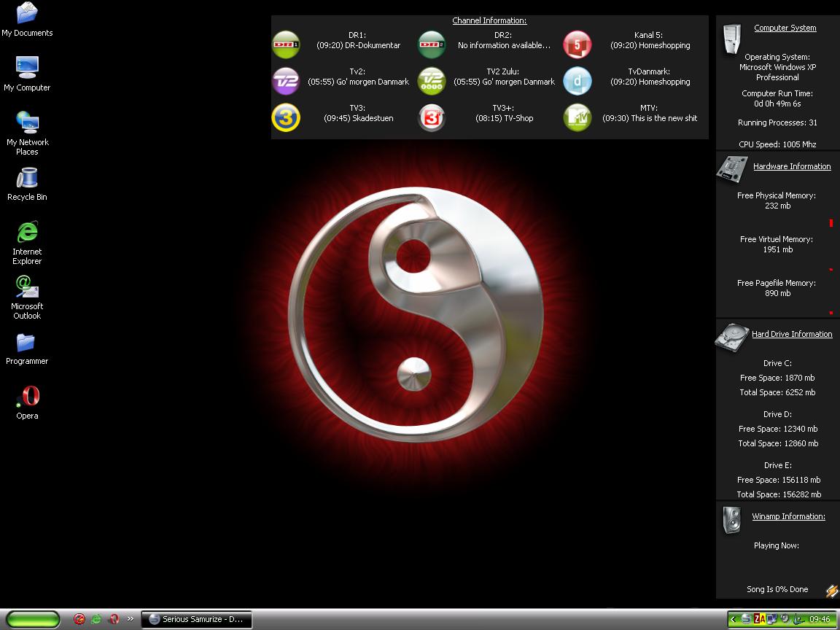Viewport: 840px width, 630px height.
Task: Click the 'CPU Speed: 1005 Mhz' text
Action: click(777, 144)
